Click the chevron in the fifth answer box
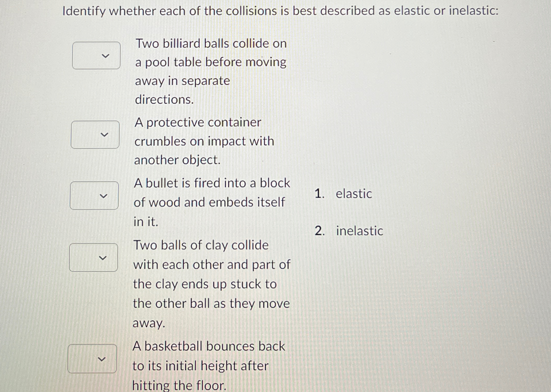551x392 pixels. coord(101,359)
